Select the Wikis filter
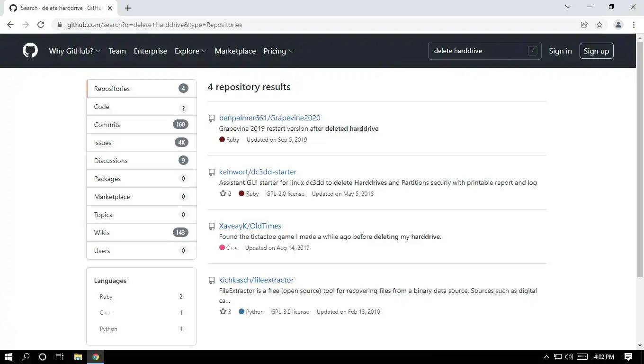The height and width of the screenshot is (364, 644). (x=141, y=233)
